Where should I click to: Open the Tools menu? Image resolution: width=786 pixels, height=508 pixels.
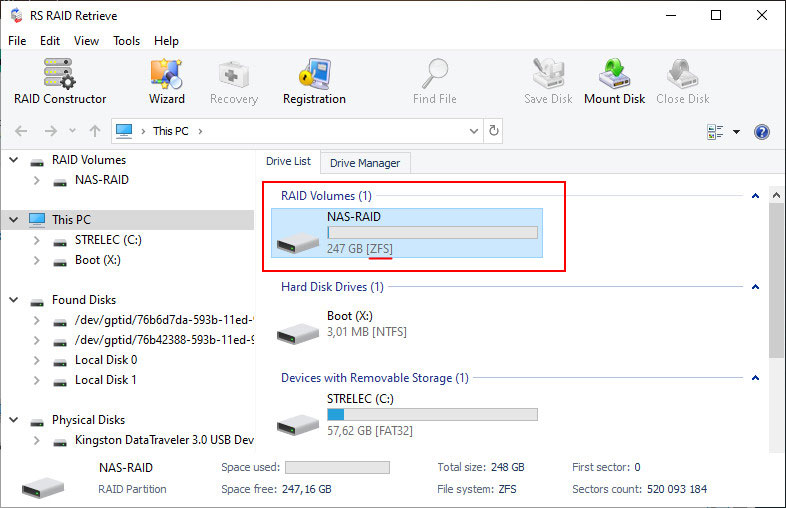pyautogui.click(x=126, y=41)
